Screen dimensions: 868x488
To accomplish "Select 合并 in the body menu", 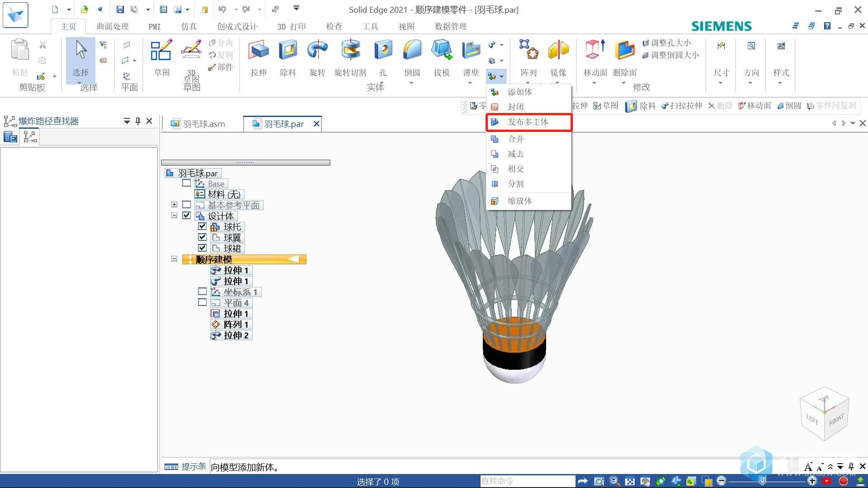I will click(529, 139).
